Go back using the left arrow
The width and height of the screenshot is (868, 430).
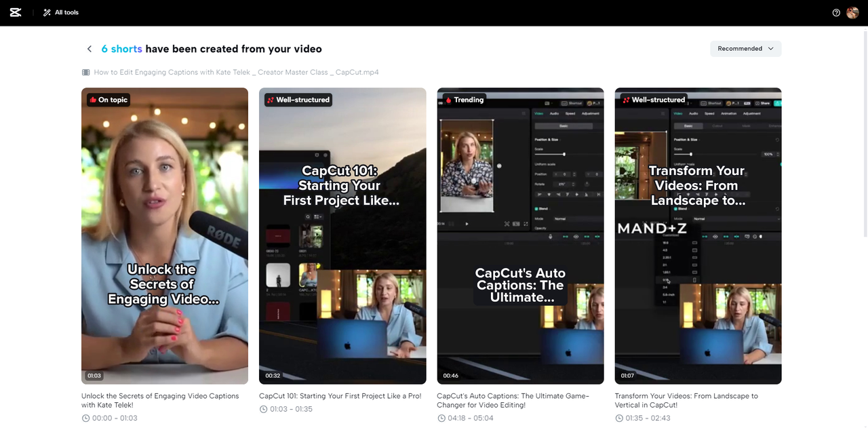89,49
